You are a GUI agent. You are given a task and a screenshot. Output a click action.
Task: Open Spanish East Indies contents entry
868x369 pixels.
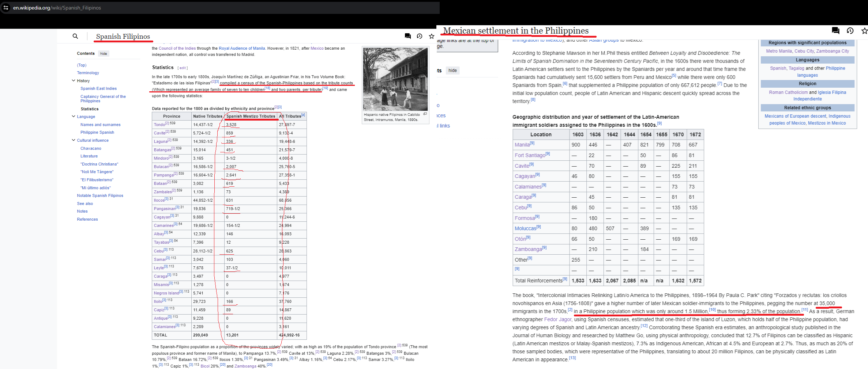98,88
